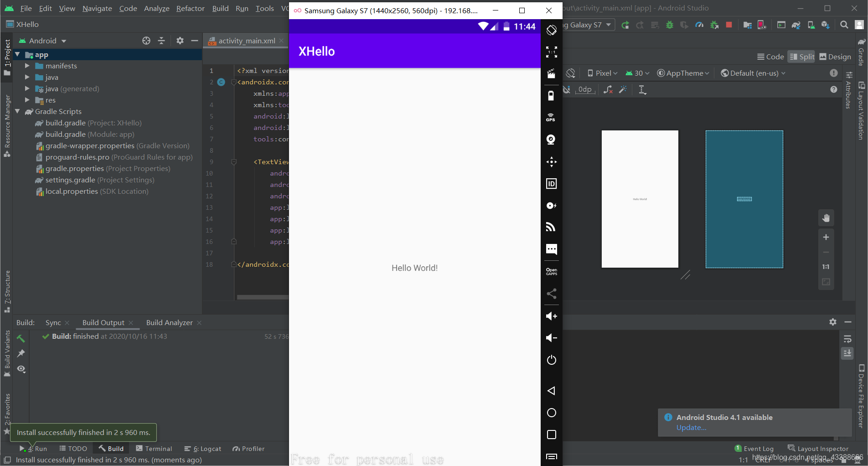Sync project with Gradle files icon
This screenshot has width=868, height=466.
796,25
